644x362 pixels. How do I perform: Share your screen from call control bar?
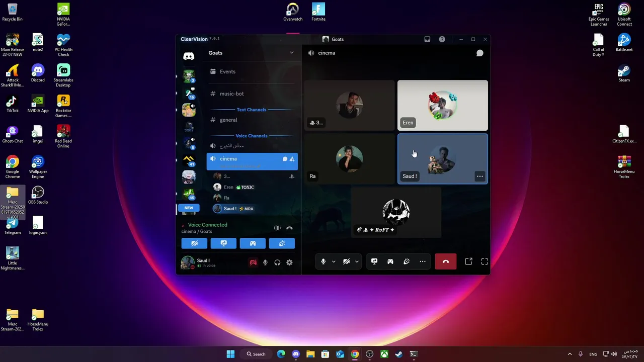pos(374,261)
